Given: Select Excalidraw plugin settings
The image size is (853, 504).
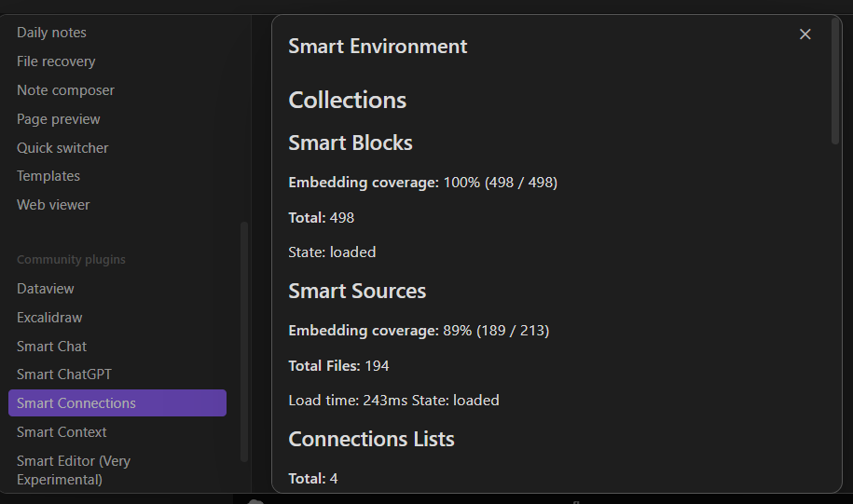Looking at the screenshot, I should [49, 318].
